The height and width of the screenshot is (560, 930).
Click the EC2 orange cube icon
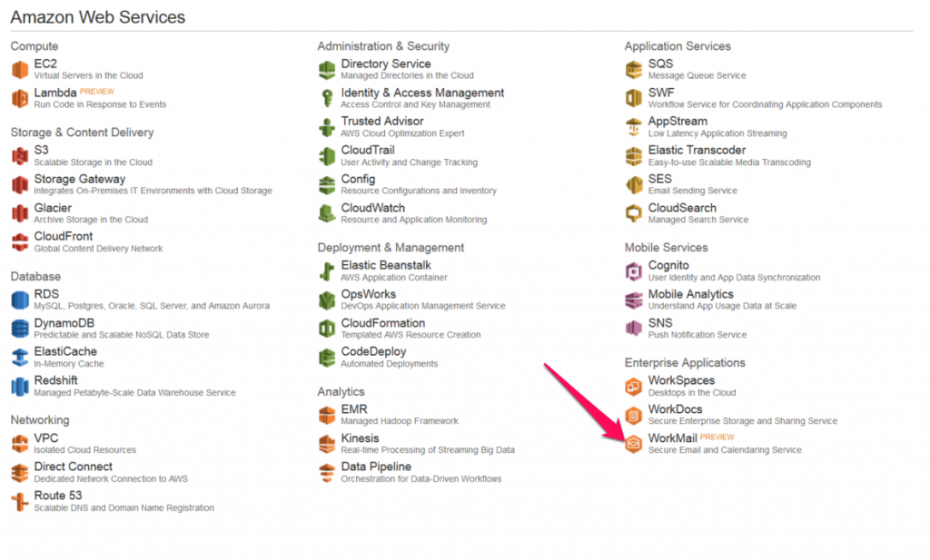point(20,69)
